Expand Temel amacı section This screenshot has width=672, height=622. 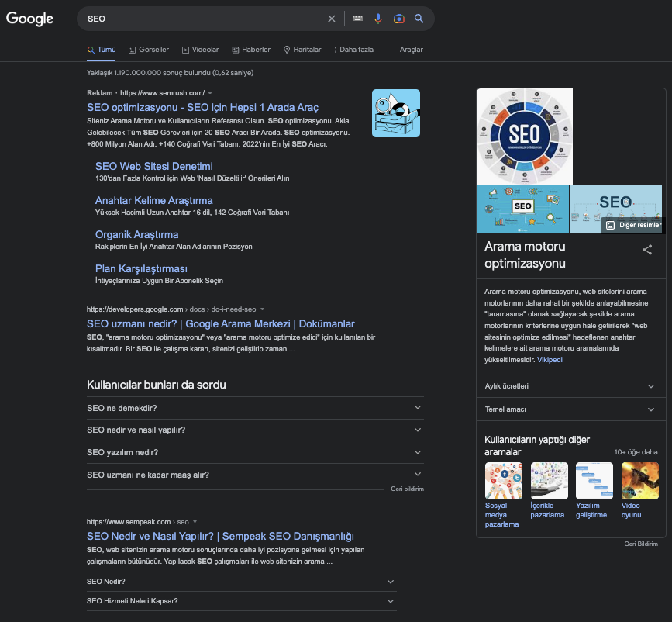(x=570, y=409)
